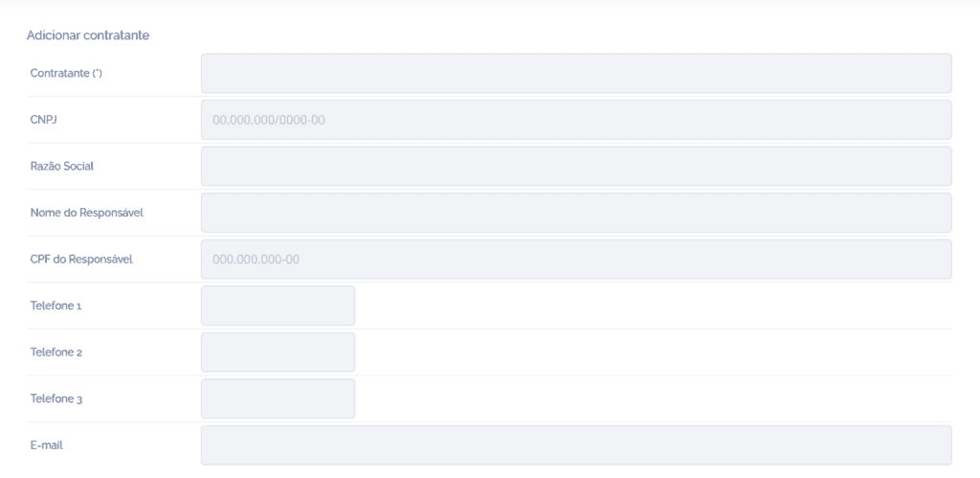The height and width of the screenshot is (478, 980).
Task: Click the 'Telefone 2' label text
Action: 56,353
